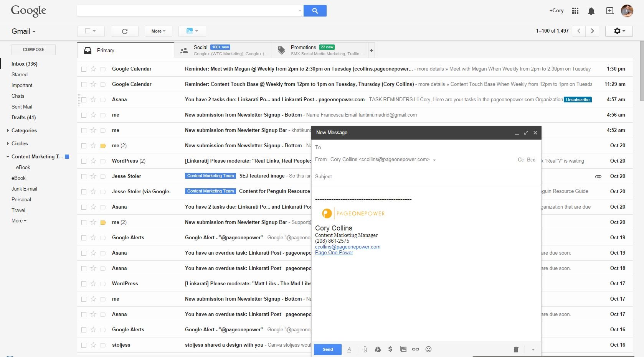Switch to the Social tab
Image resolution: width=644 pixels, height=357 pixels.
click(222, 50)
